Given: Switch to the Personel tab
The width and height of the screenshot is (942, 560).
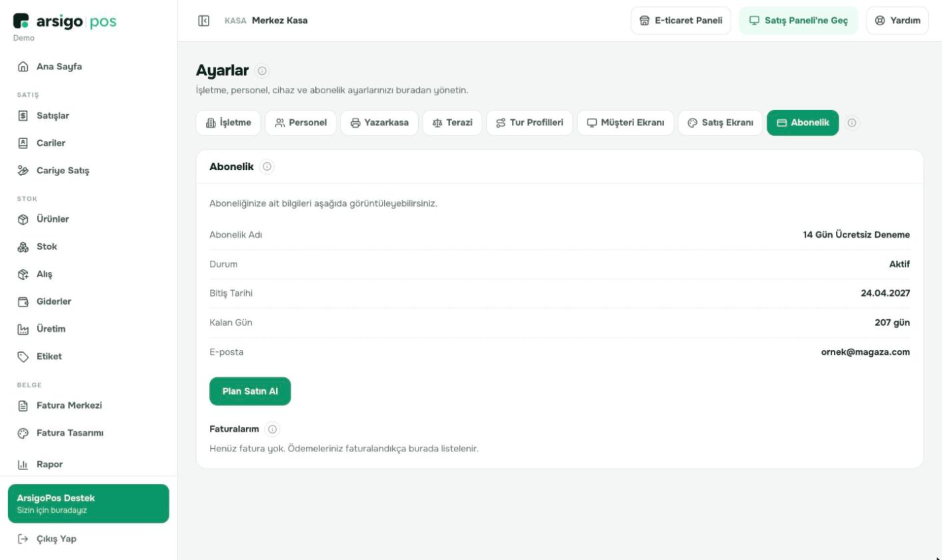Looking at the screenshot, I should pos(301,123).
